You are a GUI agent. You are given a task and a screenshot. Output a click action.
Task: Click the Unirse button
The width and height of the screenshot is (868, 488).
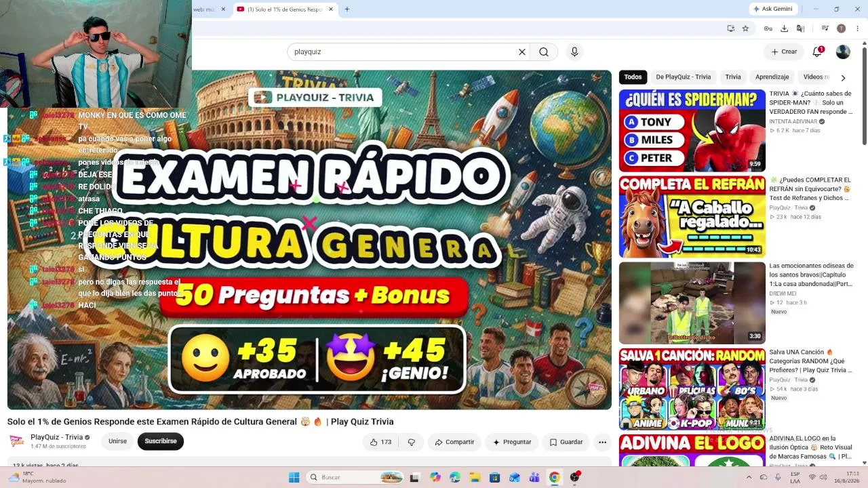(x=117, y=441)
